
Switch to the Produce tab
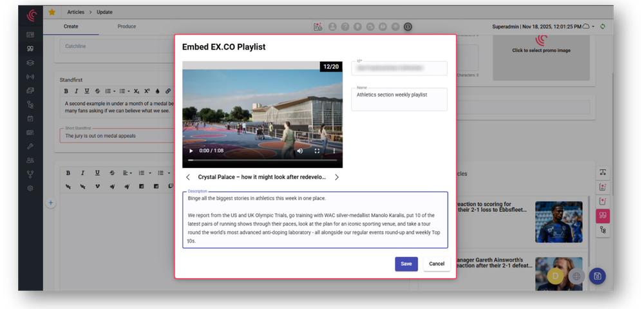(x=126, y=26)
